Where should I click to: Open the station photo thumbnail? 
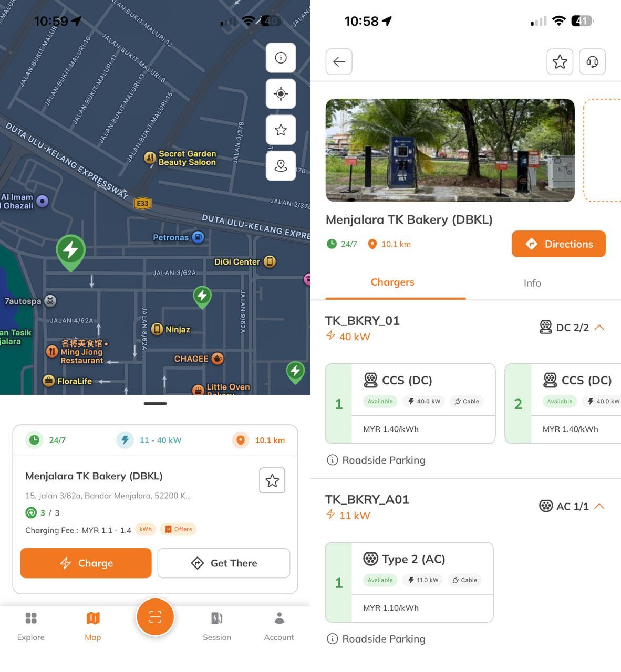click(450, 150)
